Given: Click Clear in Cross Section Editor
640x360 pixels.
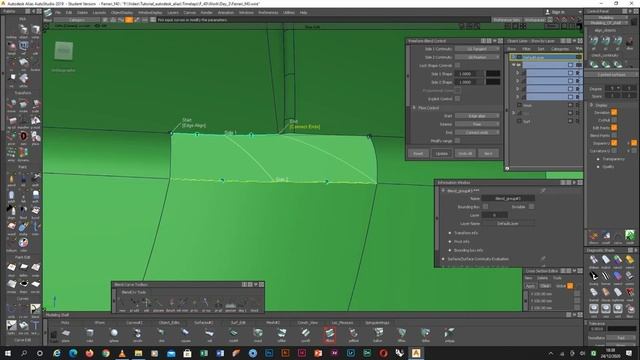Looking at the screenshot, I should pyautogui.click(x=545, y=286).
